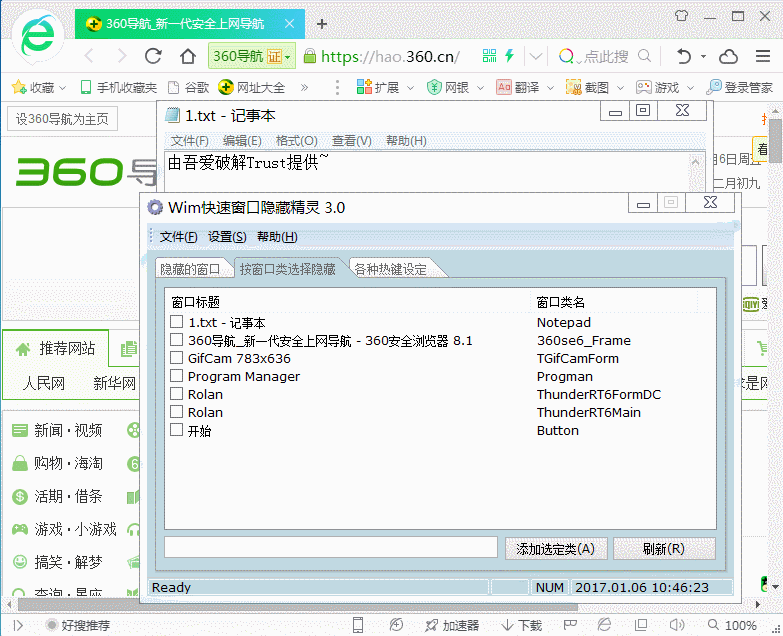Switch to 各种热键设定 tab
The width and height of the screenshot is (783, 636).
(x=391, y=269)
